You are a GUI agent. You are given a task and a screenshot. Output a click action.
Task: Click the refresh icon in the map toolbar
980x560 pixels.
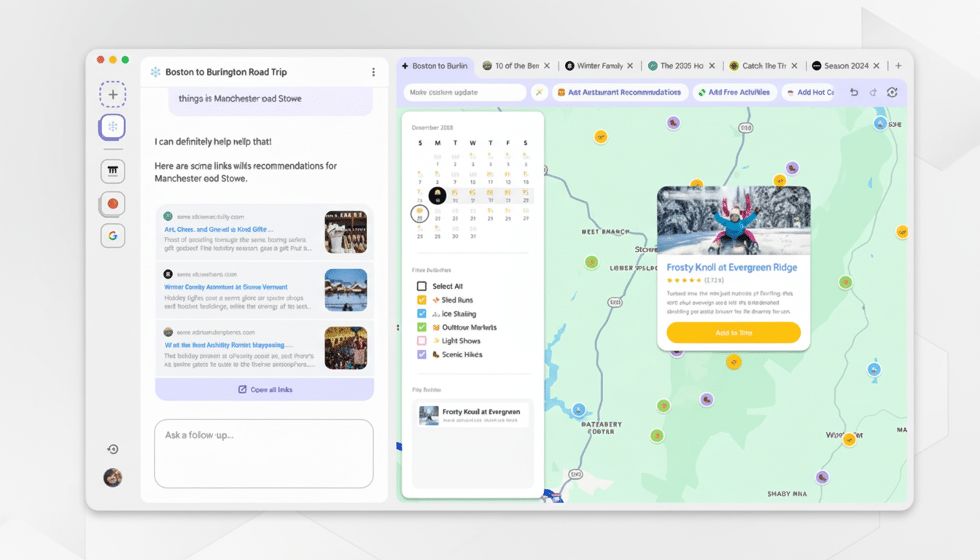tap(892, 92)
